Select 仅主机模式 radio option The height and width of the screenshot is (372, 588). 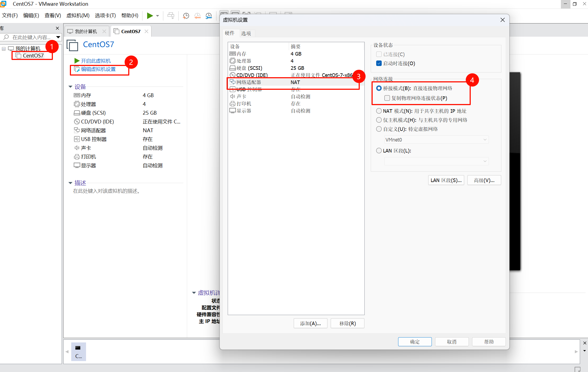pos(379,120)
